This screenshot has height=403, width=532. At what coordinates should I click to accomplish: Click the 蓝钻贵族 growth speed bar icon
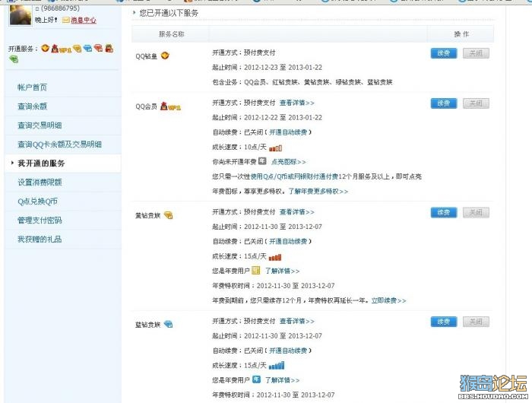[x=277, y=366]
